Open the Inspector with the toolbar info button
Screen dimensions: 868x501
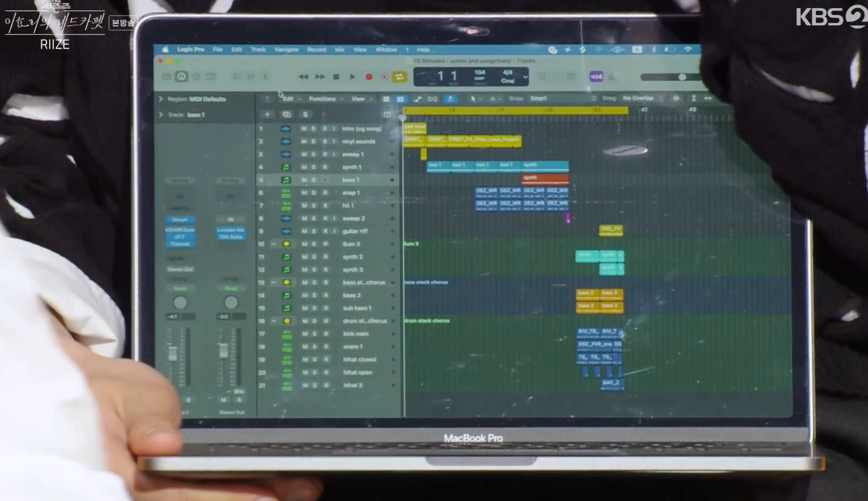pos(181,77)
